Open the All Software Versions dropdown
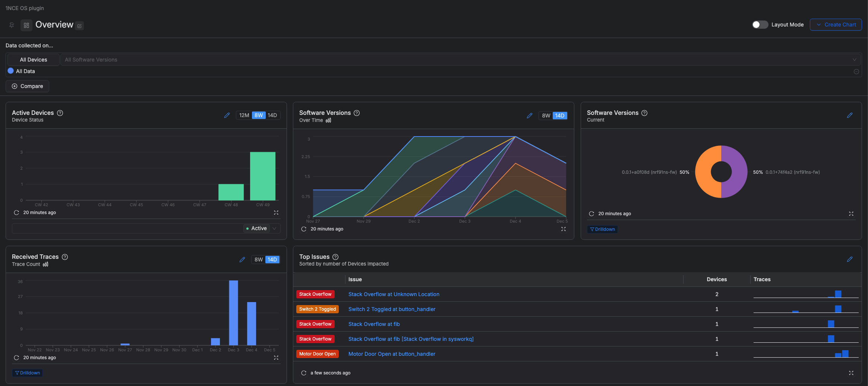 tap(460, 60)
